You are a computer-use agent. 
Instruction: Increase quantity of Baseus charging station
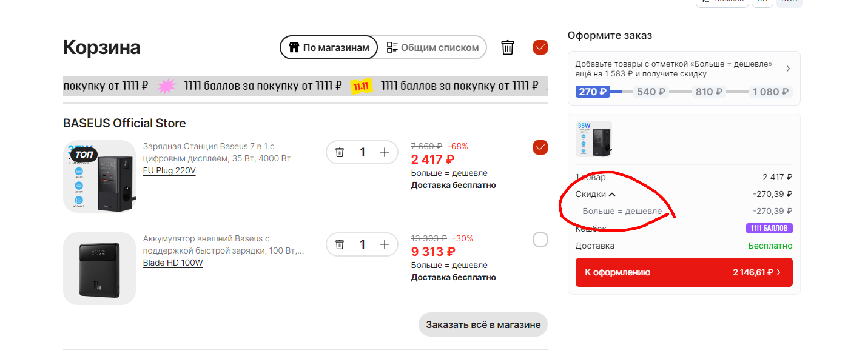tap(385, 152)
